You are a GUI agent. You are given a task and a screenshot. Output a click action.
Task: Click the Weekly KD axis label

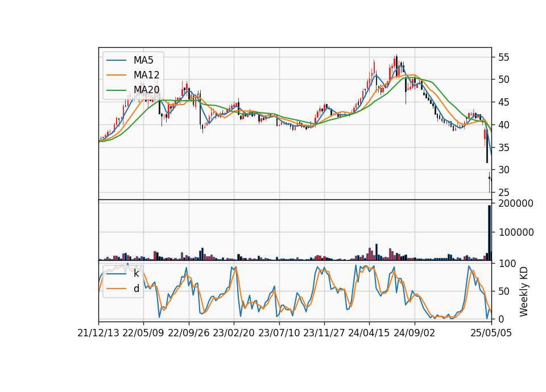(524, 291)
